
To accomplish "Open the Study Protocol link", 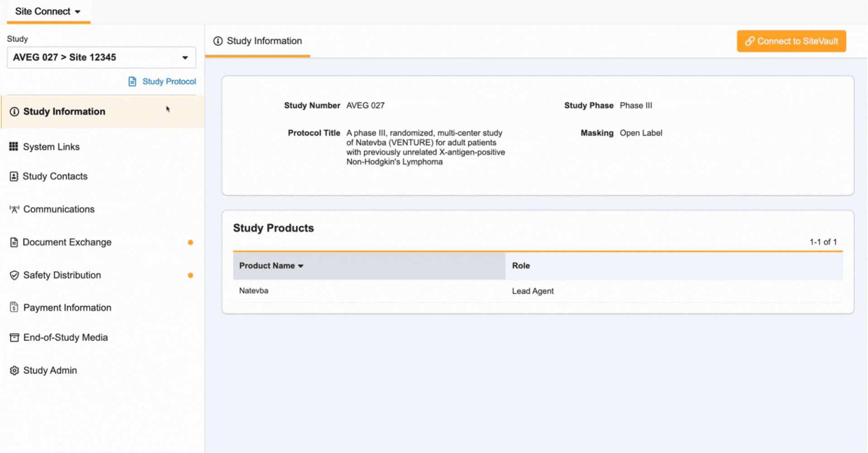I will point(169,82).
